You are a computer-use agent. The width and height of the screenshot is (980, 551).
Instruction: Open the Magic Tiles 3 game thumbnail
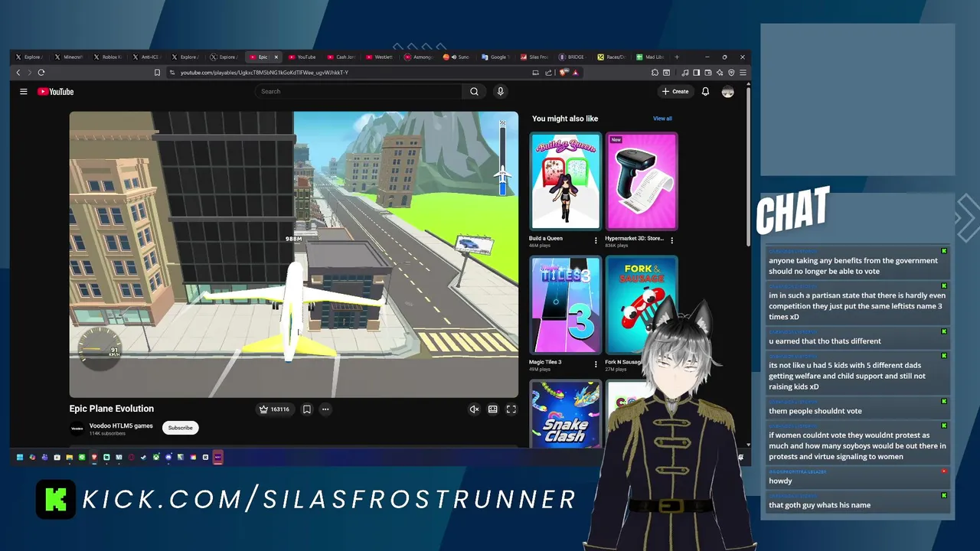[565, 305]
